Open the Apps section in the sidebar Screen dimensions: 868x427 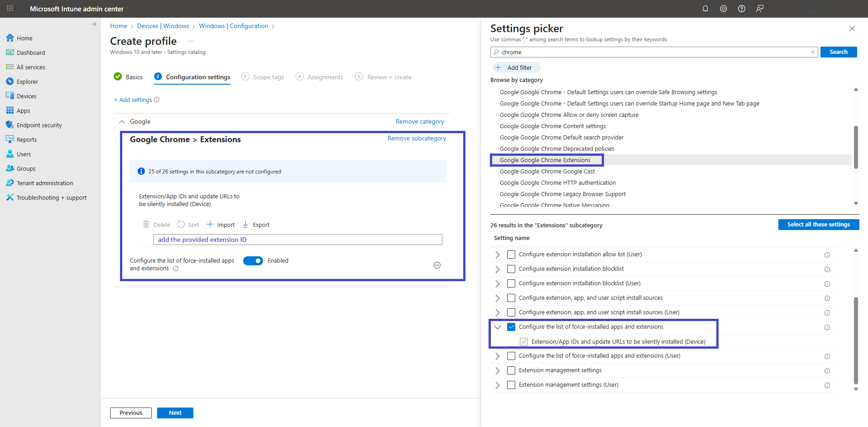pos(23,110)
